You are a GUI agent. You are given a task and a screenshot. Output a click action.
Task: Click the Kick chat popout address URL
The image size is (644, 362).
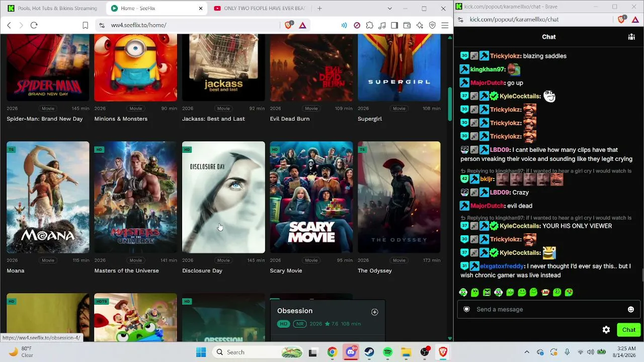click(x=514, y=19)
